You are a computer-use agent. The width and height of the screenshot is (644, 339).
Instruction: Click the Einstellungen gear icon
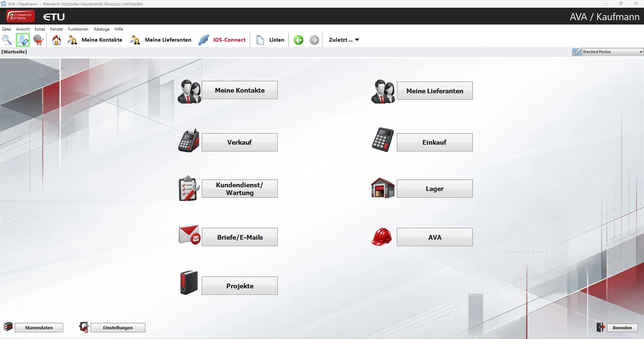tap(84, 327)
